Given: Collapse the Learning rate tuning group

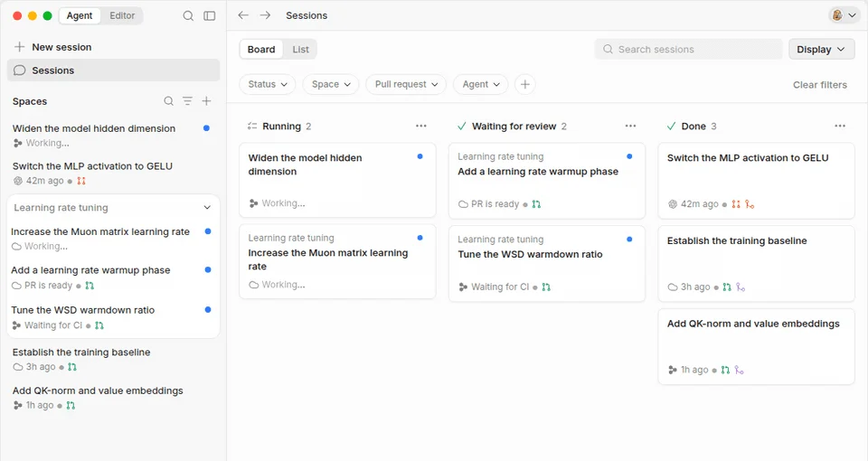Looking at the screenshot, I should click(x=207, y=208).
